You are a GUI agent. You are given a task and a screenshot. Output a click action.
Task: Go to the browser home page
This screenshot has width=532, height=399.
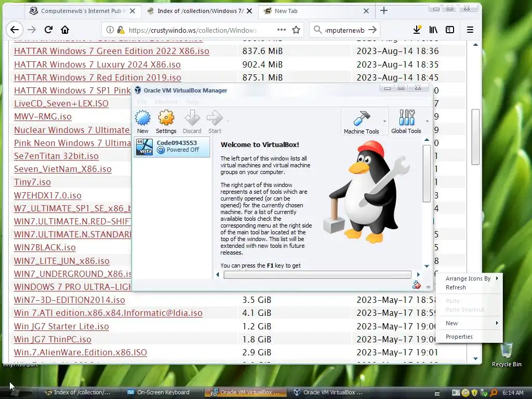[65, 30]
